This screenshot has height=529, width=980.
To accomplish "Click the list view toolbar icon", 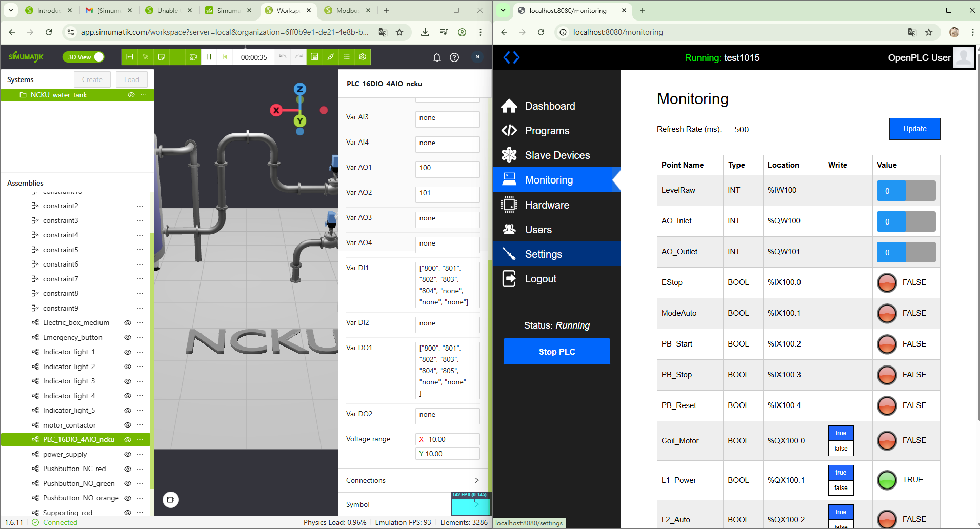I will click(347, 57).
